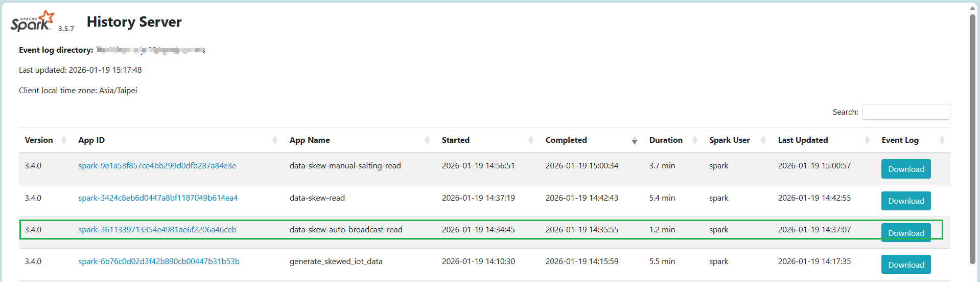Download event log for data-skew-auto-broadcast-read

click(x=905, y=233)
